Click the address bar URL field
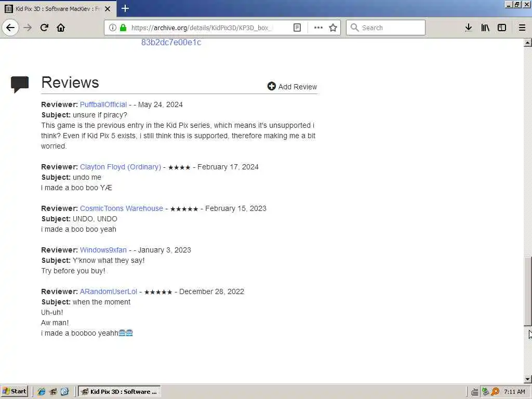 202,28
